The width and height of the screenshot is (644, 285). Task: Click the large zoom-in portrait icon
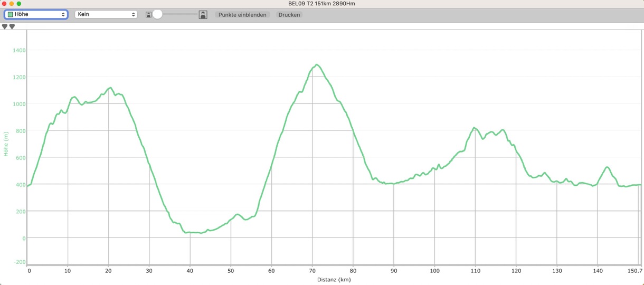[203, 15]
